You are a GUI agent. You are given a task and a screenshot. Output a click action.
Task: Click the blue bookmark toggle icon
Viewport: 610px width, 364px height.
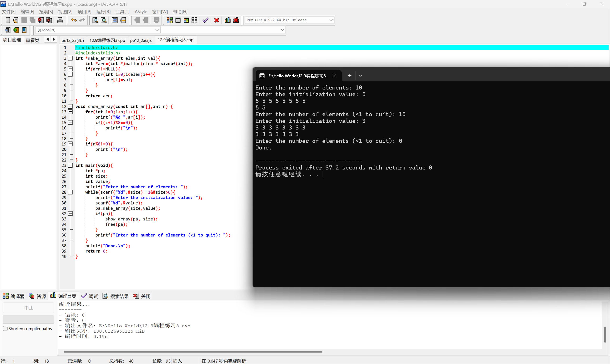(x=24, y=30)
